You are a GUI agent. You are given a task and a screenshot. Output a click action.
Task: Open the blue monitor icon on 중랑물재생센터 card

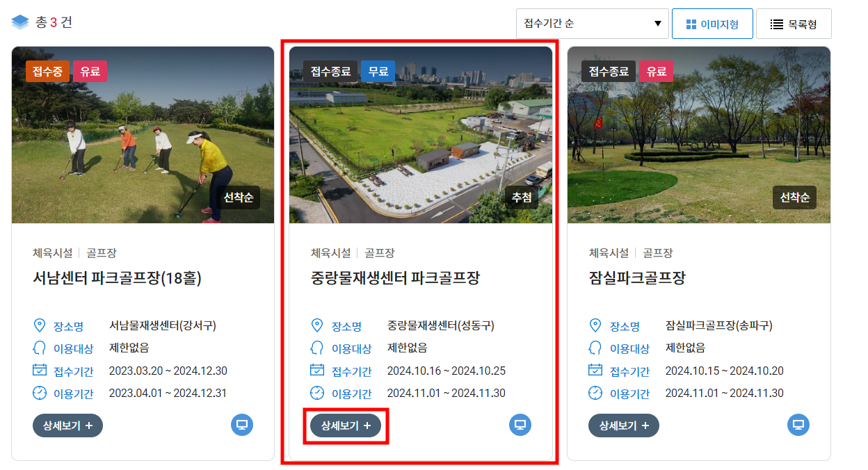pos(520,425)
